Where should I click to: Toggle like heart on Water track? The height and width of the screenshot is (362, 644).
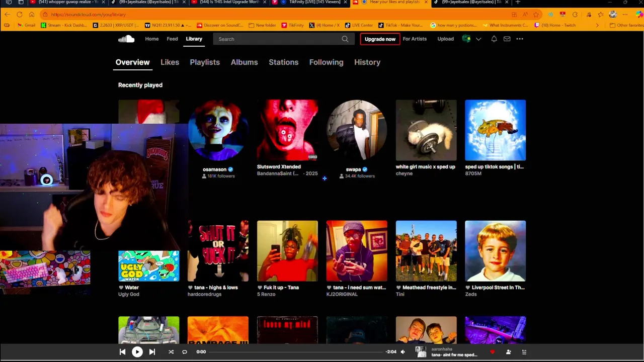[x=121, y=288]
